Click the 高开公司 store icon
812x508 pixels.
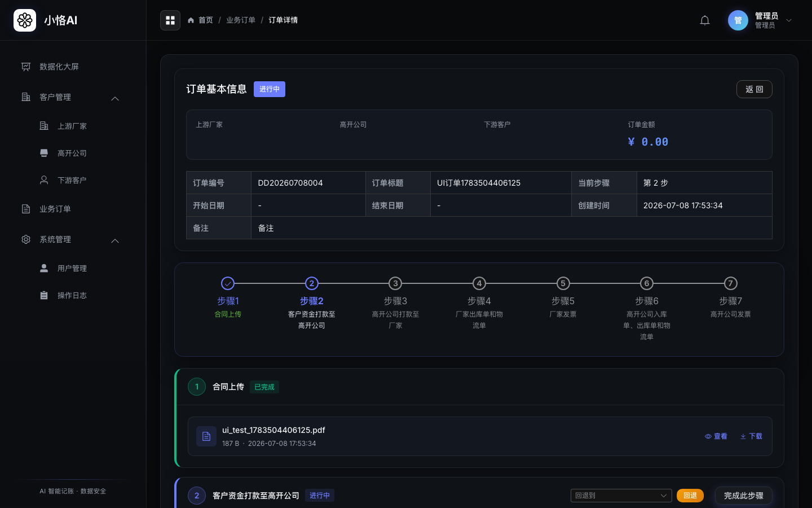click(44, 153)
